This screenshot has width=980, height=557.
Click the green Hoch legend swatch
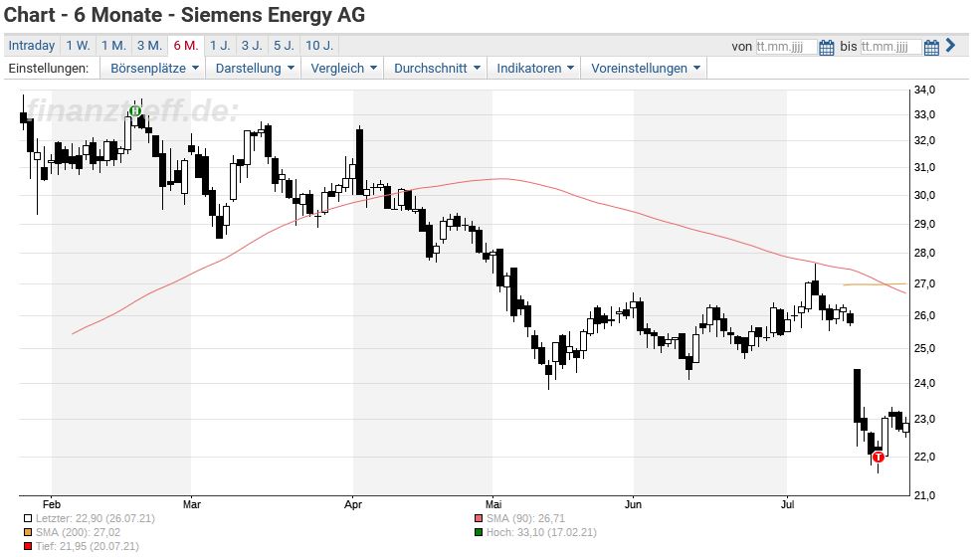coord(479,532)
